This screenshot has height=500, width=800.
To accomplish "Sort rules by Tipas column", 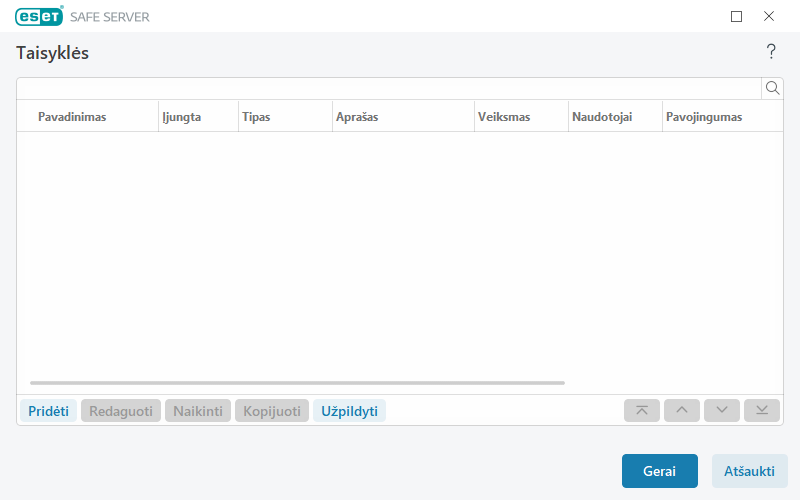I will [x=256, y=117].
